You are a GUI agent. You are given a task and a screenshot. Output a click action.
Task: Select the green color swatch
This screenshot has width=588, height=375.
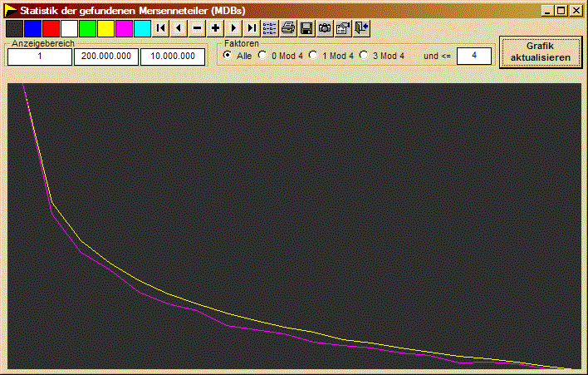tap(88, 28)
